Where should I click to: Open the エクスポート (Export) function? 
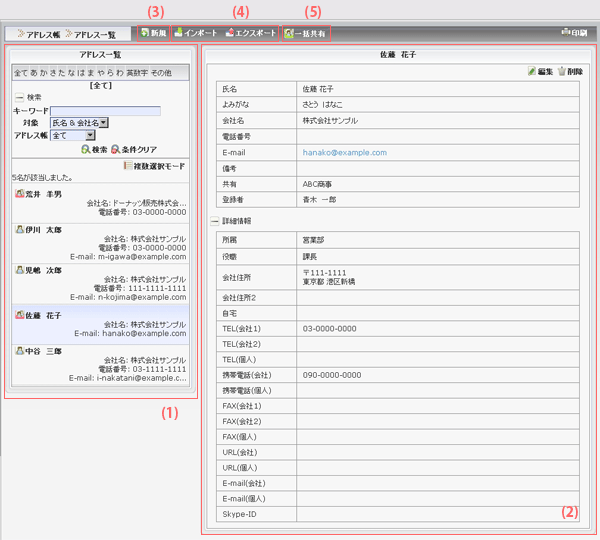point(251,33)
